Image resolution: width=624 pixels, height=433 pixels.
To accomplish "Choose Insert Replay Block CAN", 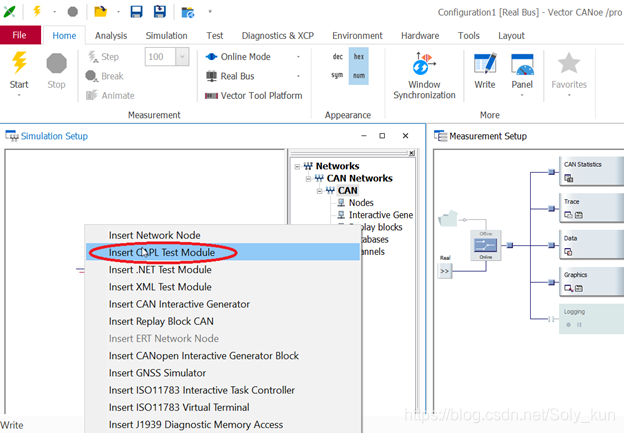I will point(223,321).
